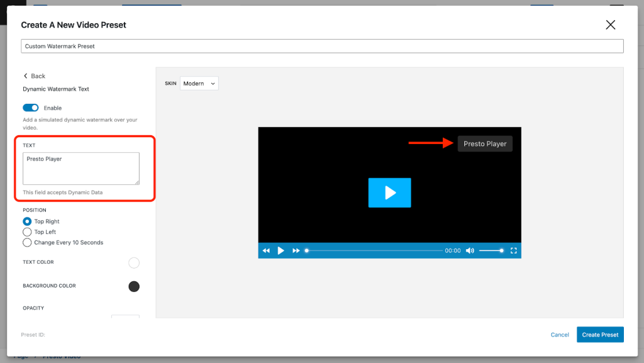This screenshot has height=363, width=644.
Task: Open the Skin dropdown showing Modern
Action: (x=199, y=84)
